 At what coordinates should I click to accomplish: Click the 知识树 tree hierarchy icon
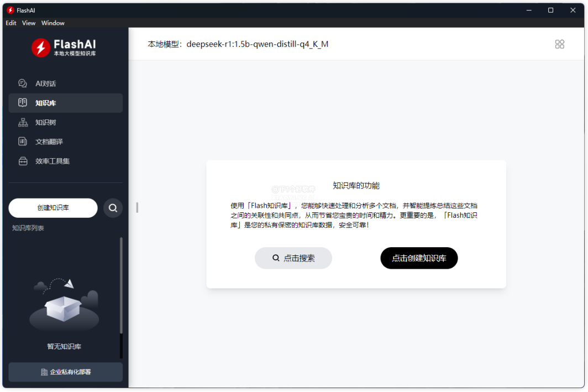coord(23,122)
